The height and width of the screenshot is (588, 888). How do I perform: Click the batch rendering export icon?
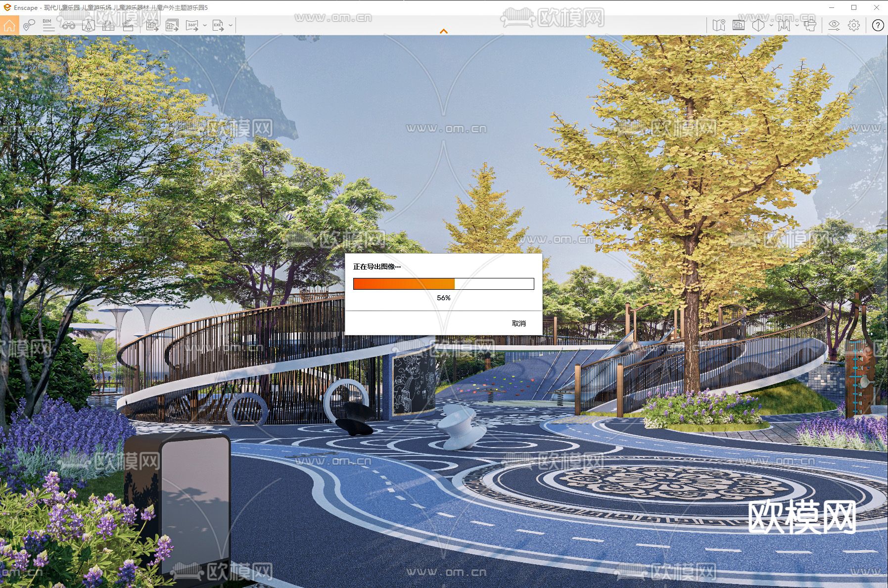172,25
